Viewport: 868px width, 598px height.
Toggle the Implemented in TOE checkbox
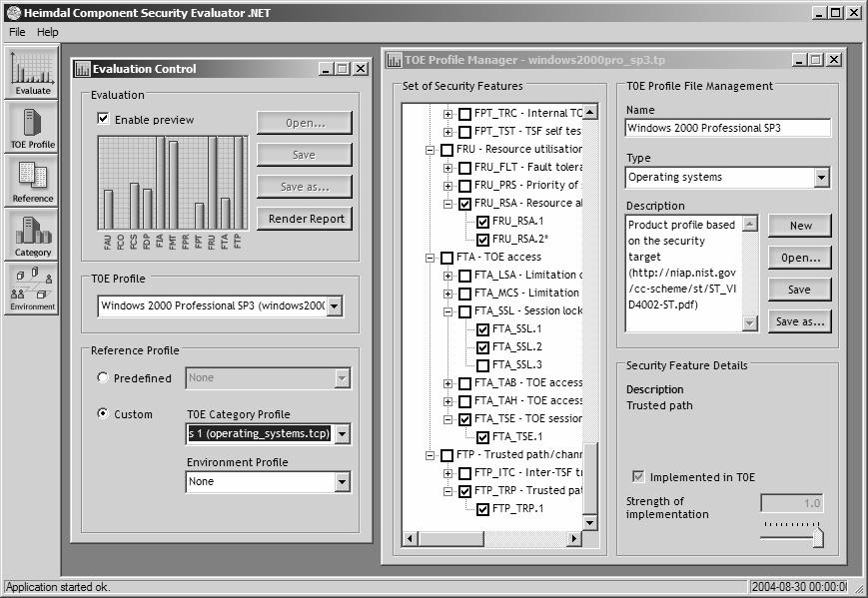638,476
